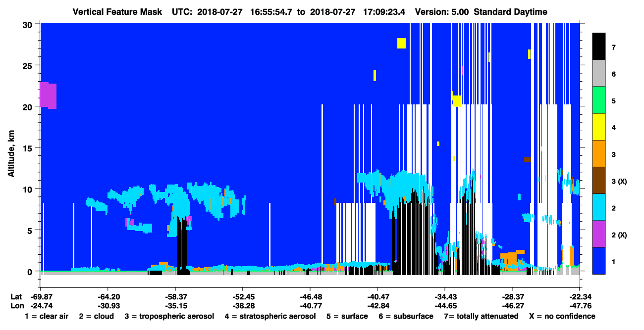The width and height of the screenshot is (644, 330).
Task: Click the yellow square near 28 km altitude
Action: (x=401, y=43)
